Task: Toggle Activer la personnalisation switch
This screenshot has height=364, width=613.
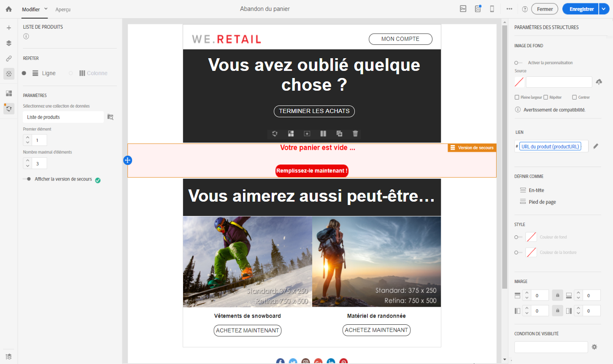Action: [x=518, y=63]
